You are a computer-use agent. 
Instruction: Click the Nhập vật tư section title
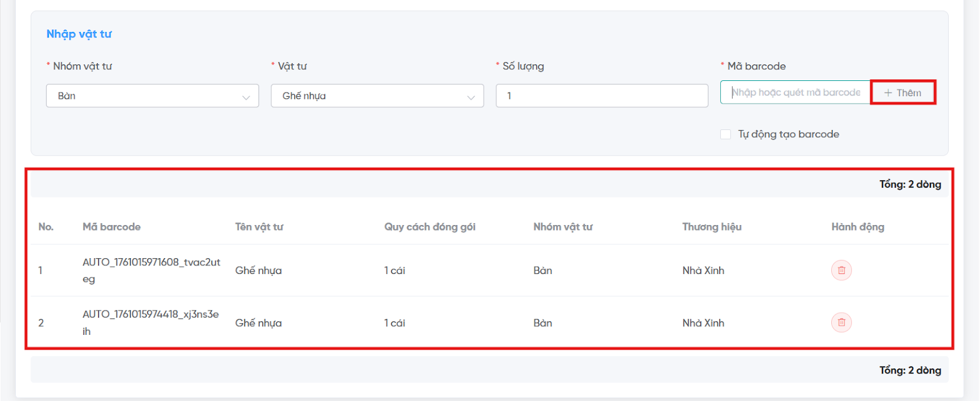click(x=79, y=34)
